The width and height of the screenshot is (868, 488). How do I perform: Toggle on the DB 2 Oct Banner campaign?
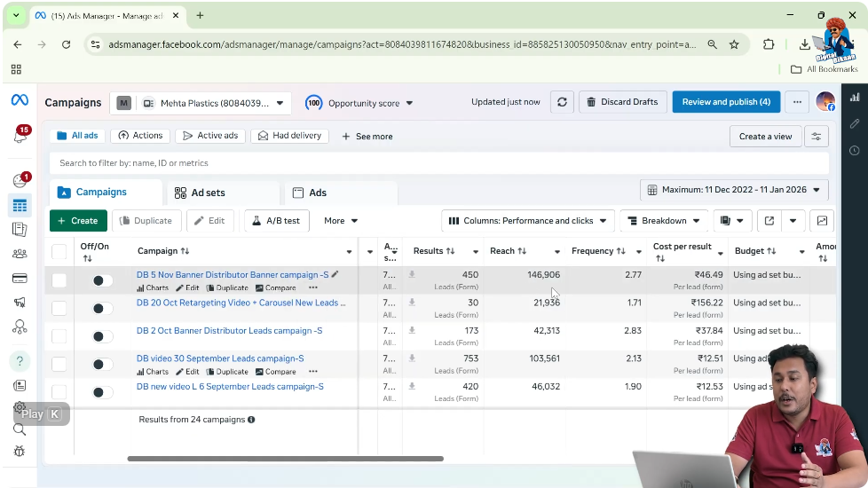(101, 336)
